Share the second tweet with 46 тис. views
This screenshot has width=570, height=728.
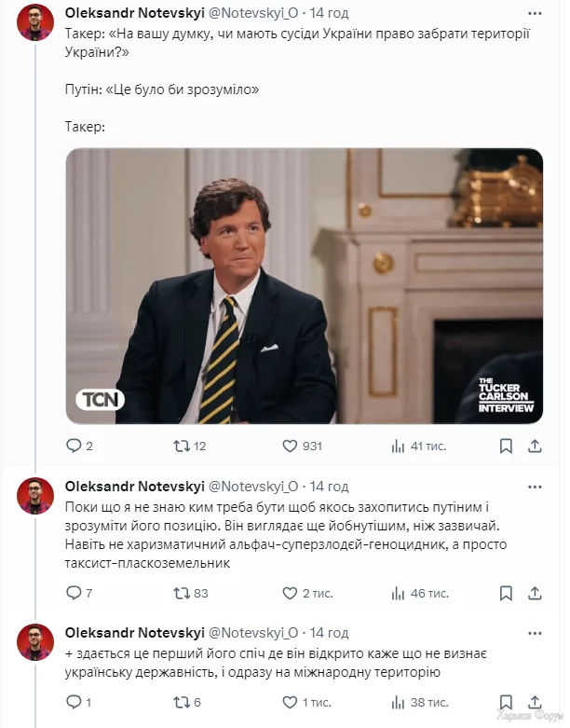click(535, 594)
